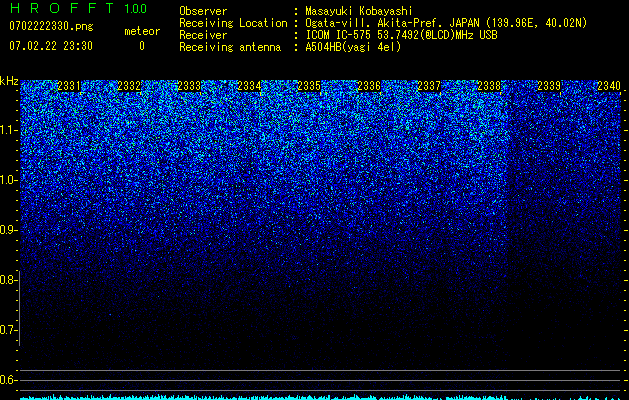Click the cyan signal strength graph
629x400 pixels.
pos(321,397)
